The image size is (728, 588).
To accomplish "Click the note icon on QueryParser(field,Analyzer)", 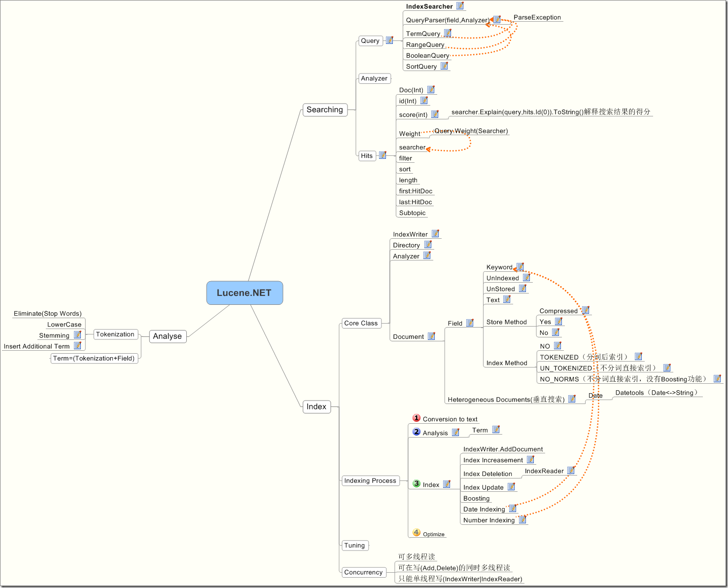I will (x=497, y=19).
